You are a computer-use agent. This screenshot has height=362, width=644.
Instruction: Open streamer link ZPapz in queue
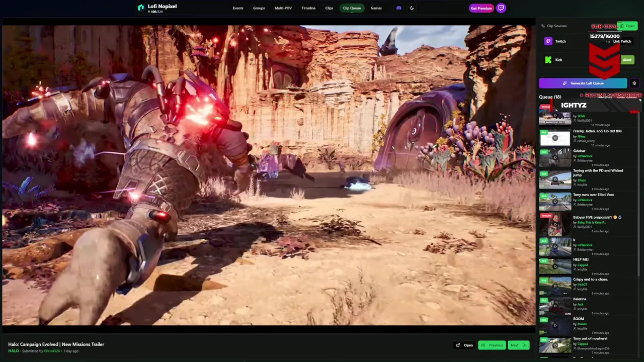[582, 180]
